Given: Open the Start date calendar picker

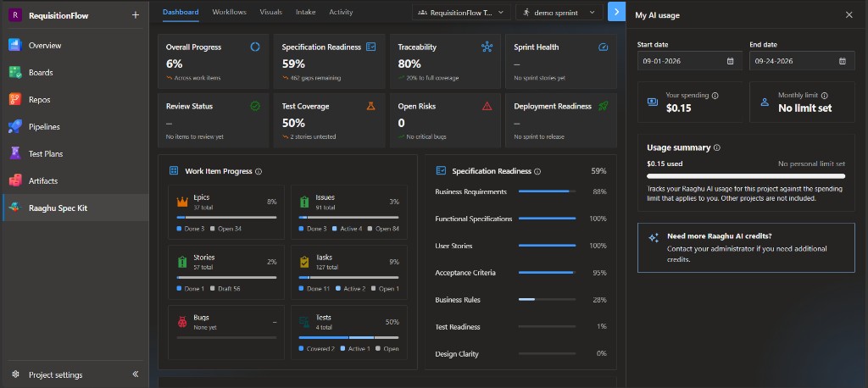Looking at the screenshot, I should [730, 61].
